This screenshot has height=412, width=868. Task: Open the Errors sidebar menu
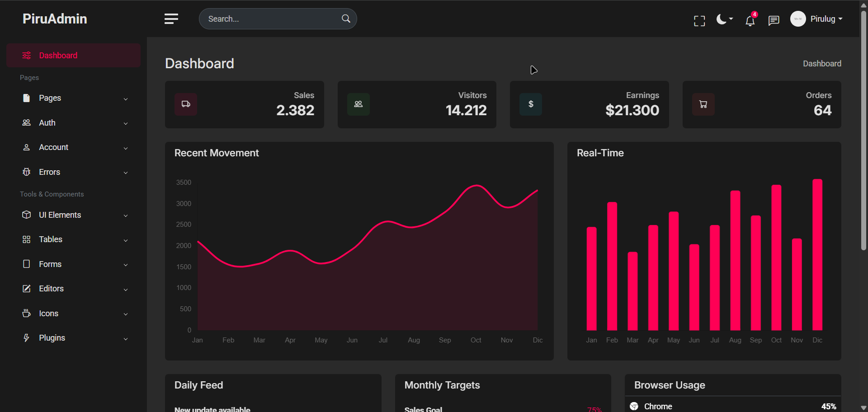click(73, 172)
